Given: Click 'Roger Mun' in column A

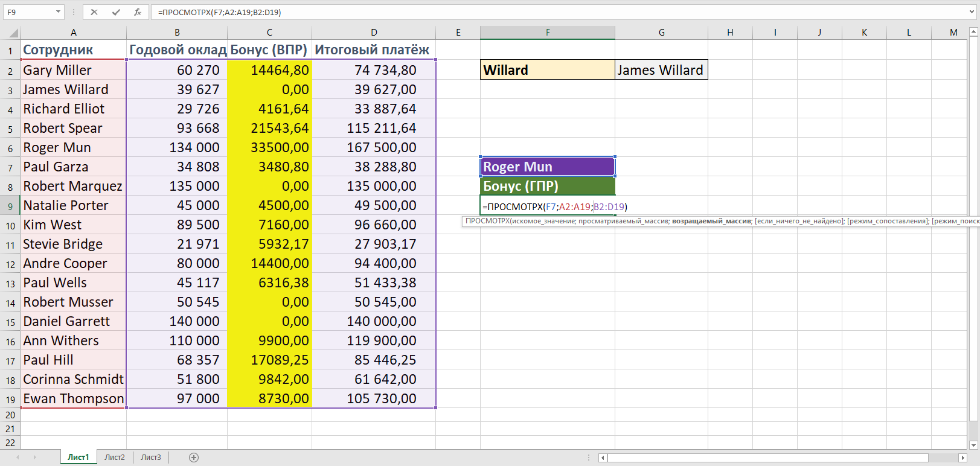Looking at the screenshot, I should (73, 147).
